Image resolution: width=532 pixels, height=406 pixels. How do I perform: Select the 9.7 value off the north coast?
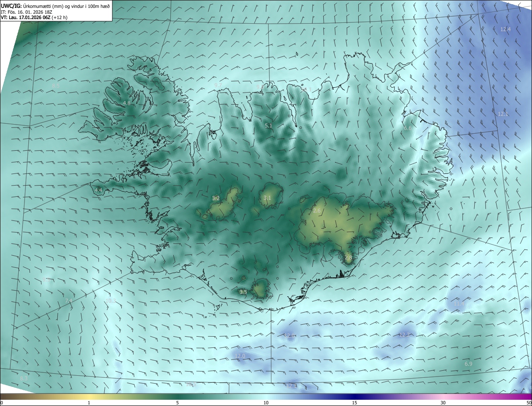point(218,85)
